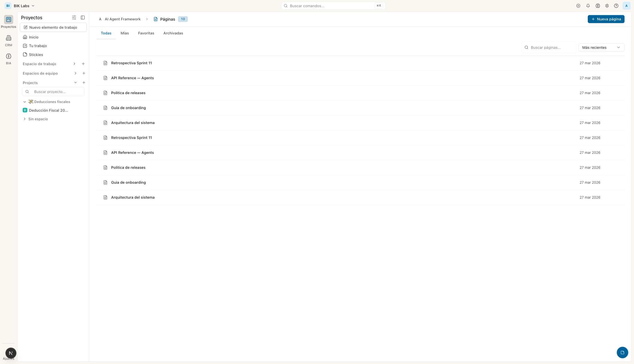Toggle the sidebar panel collapse icon
The width and height of the screenshot is (634, 364).
click(x=83, y=18)
